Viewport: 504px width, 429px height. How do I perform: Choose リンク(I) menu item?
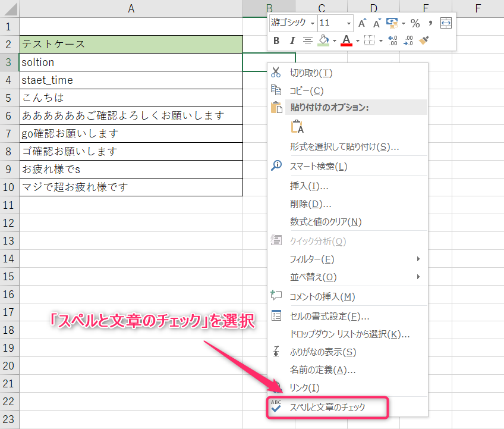(x=348, y=388)
